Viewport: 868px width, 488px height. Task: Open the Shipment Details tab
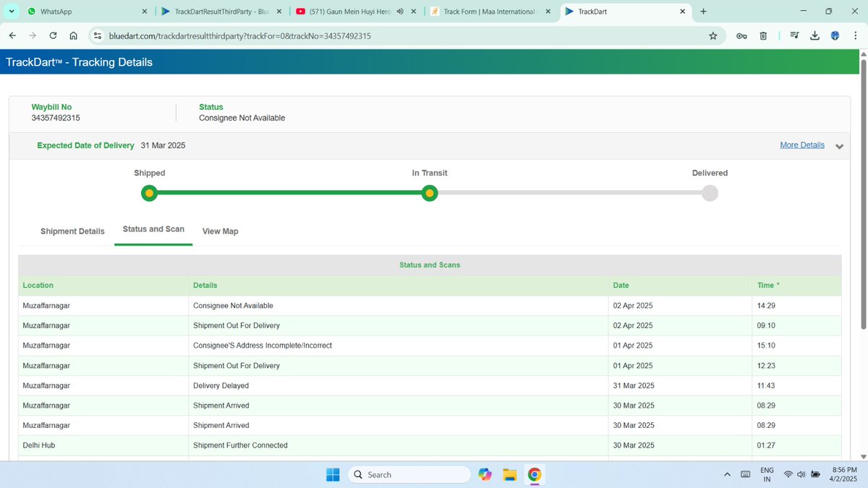click(x=72, y=231)
